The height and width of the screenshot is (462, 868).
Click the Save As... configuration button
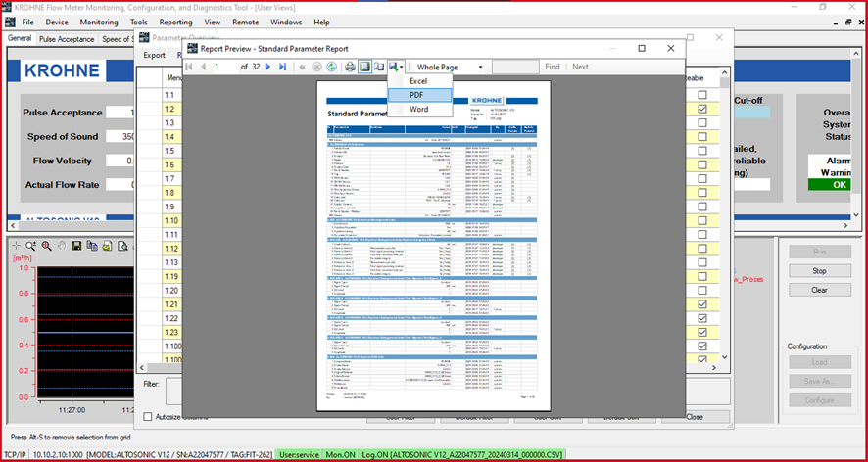point(819,381)
